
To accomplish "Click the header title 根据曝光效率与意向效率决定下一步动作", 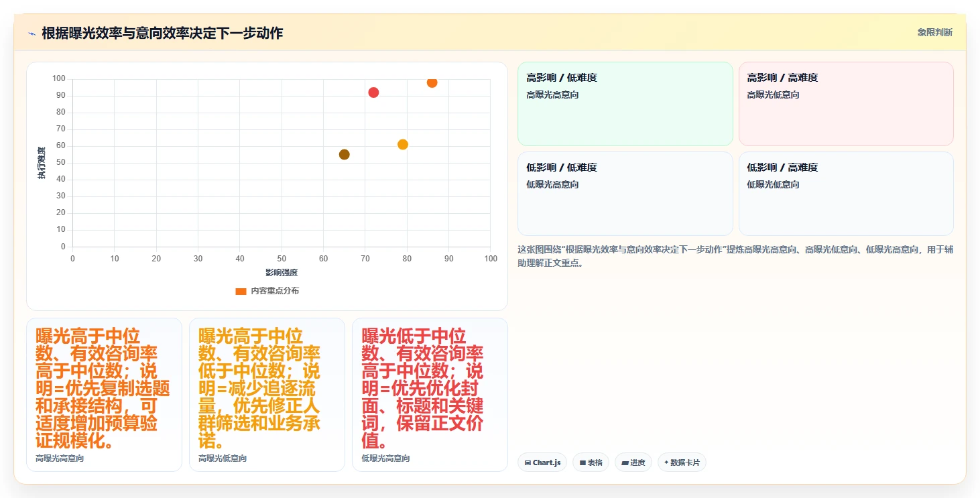I will pos(162,33).
